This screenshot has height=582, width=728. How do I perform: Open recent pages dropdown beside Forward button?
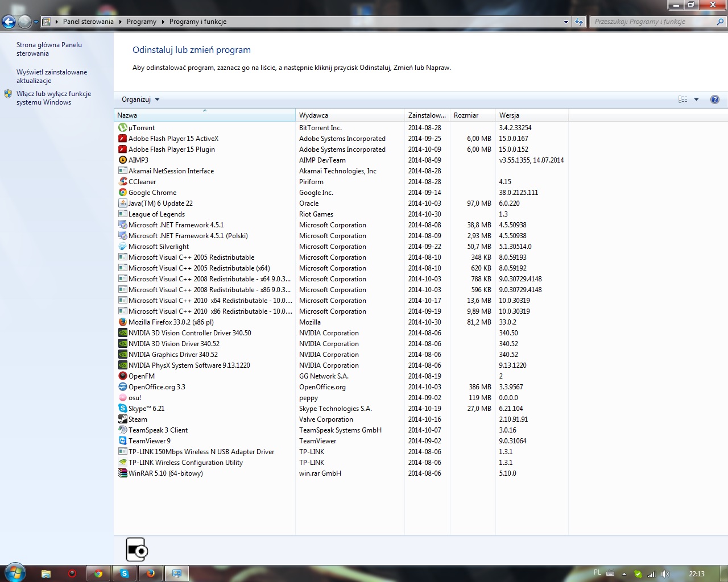pyautogui.click(x=36, y=22)
